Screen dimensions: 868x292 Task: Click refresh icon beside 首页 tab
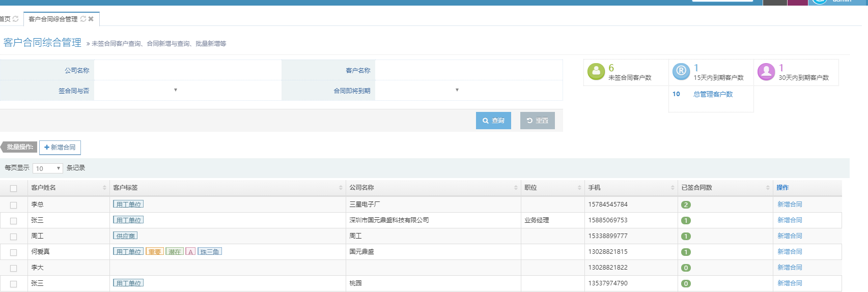point(16,19)
